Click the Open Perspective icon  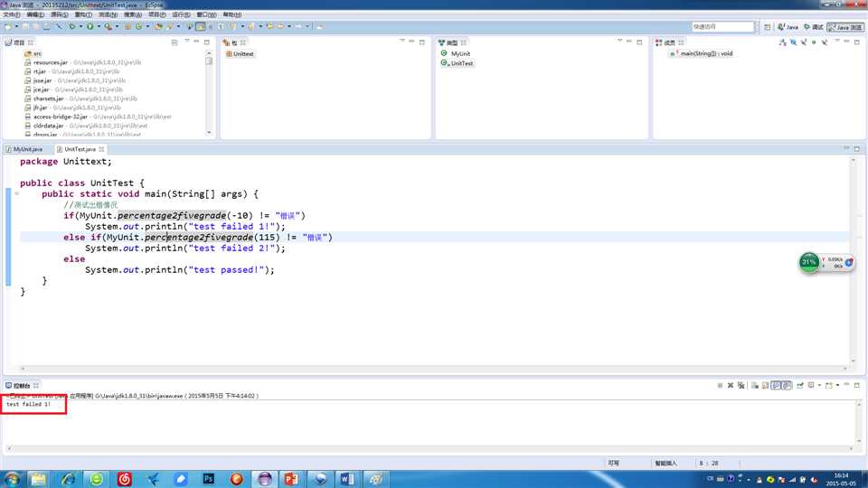click(768, 27)
